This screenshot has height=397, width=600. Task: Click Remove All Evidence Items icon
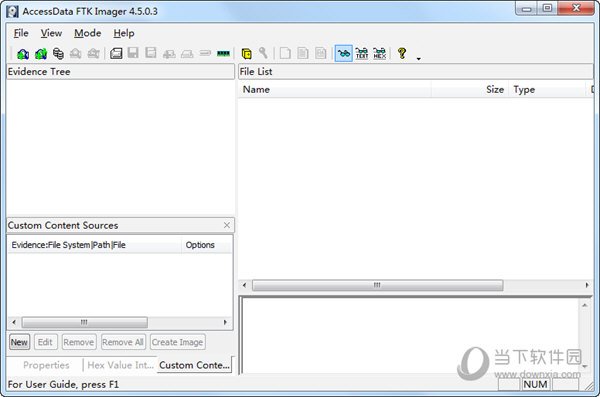tap(93, 54)
